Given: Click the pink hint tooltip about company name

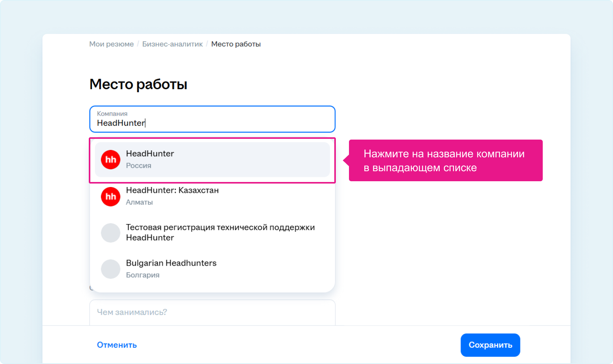Looking at the screenshot, I should point(445,160).
